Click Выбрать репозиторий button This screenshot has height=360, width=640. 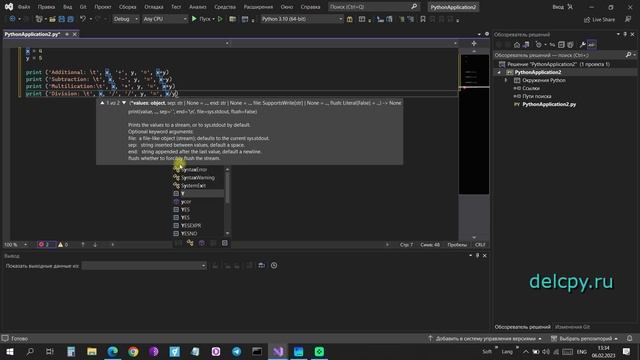(x=584, y=338)
